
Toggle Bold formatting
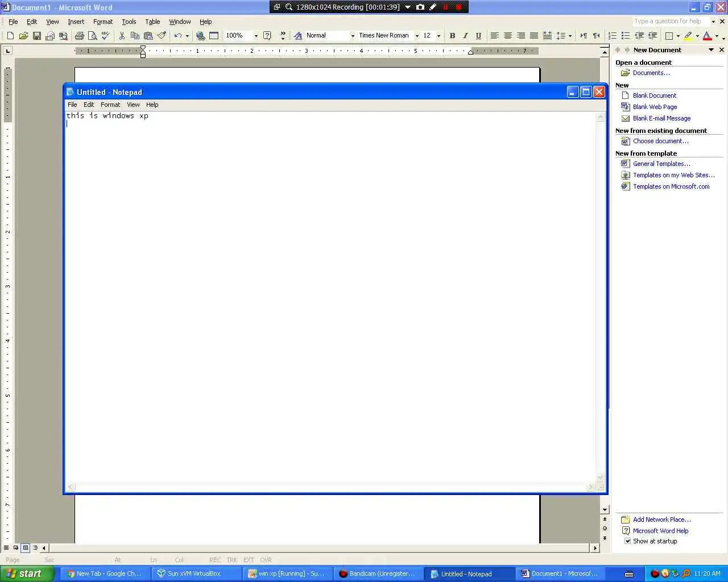coord(452,35)
